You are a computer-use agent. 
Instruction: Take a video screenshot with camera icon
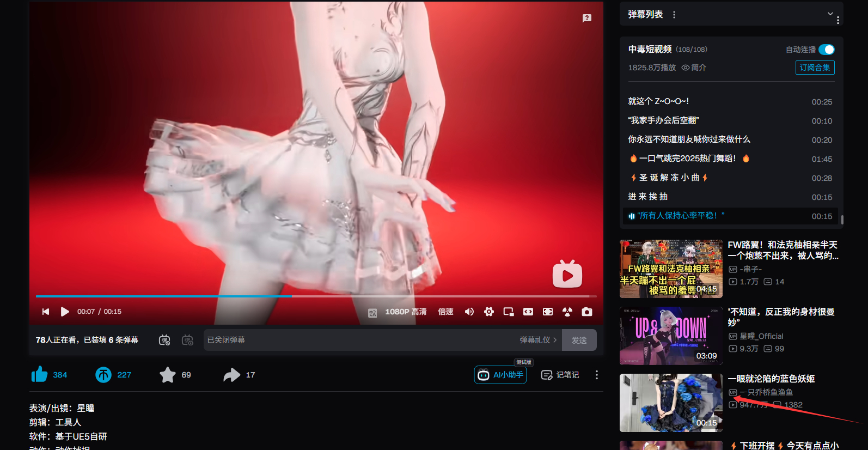586,312
